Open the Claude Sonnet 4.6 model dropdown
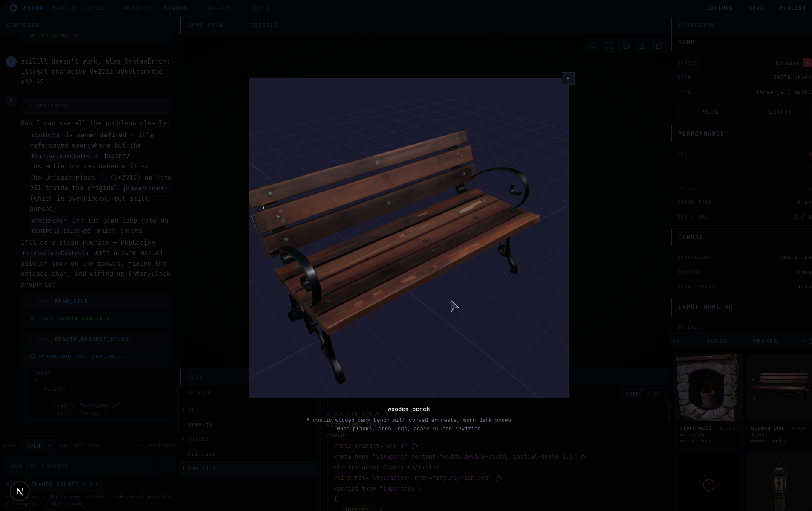 coord(64,485)
